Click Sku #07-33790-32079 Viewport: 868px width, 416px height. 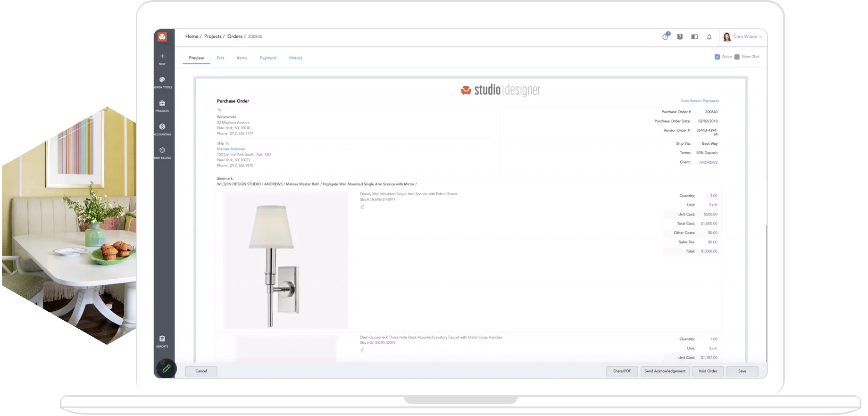point(377,343)
